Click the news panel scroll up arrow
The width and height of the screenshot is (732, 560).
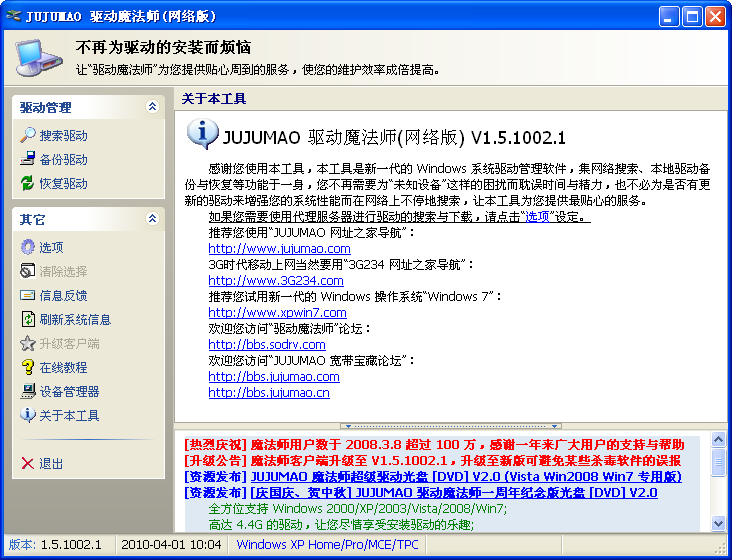coord(718,439)
